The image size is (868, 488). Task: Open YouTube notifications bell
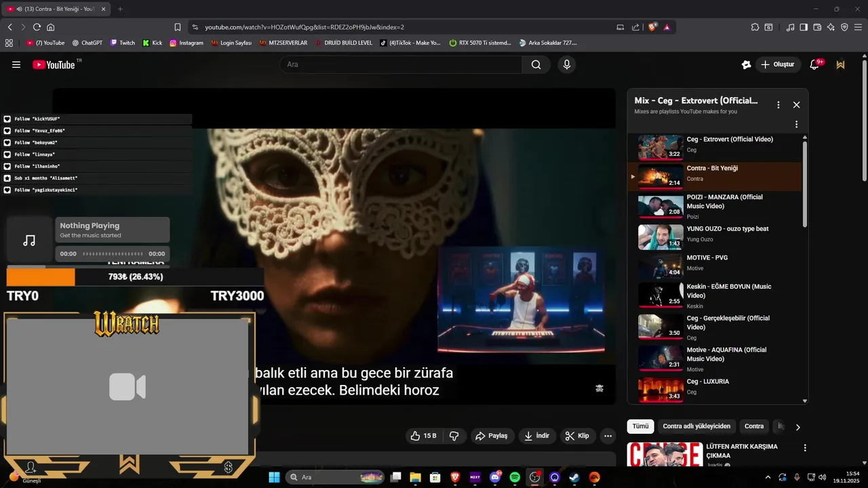coord(815,64)
